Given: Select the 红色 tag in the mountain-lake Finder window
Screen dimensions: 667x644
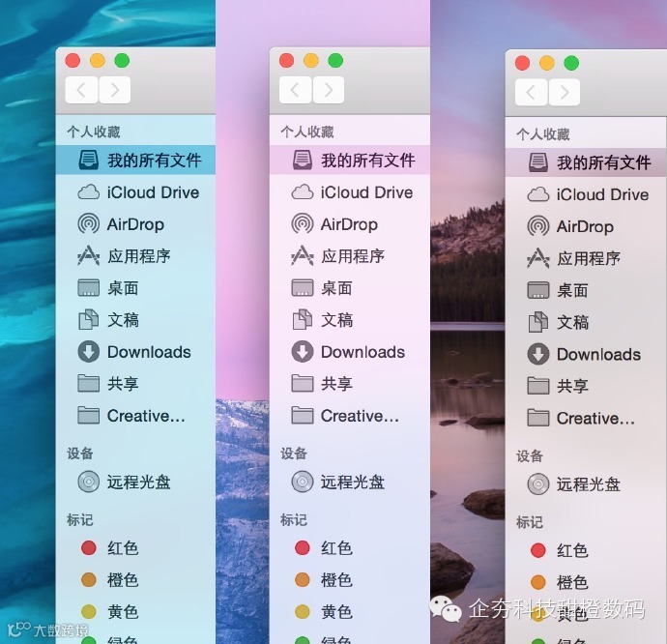Looking at the screenshot, I should (586, 550).
